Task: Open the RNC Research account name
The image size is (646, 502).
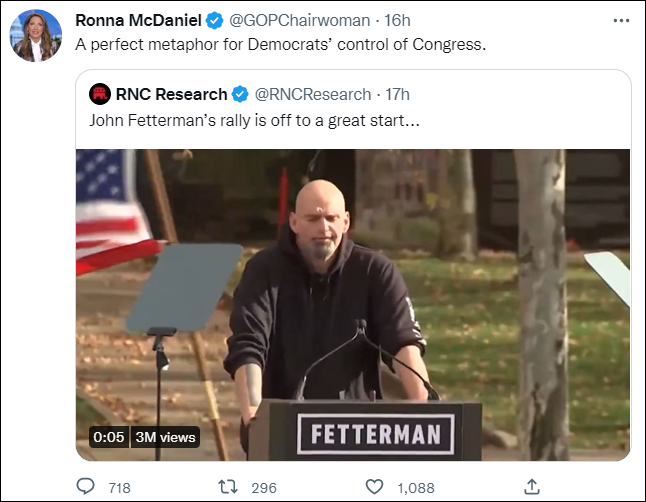Action: coord(172,95)
